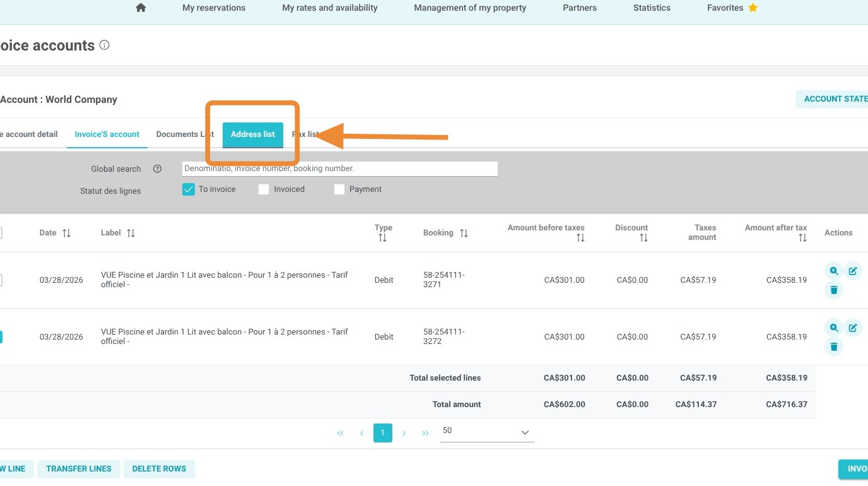Sort table by Discount column
The width and height of the screenshot is (868, 486).
643,238
